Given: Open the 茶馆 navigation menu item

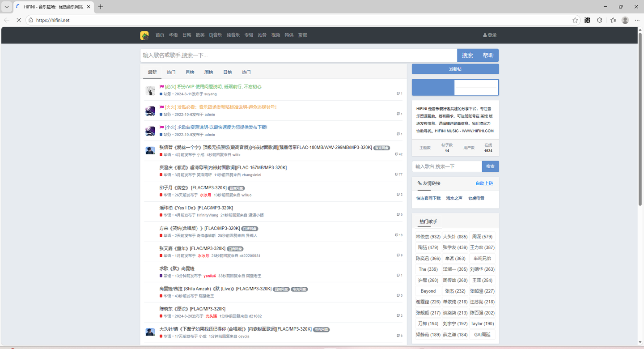Looking at the screenshot, I should click(x=303, y=35).
